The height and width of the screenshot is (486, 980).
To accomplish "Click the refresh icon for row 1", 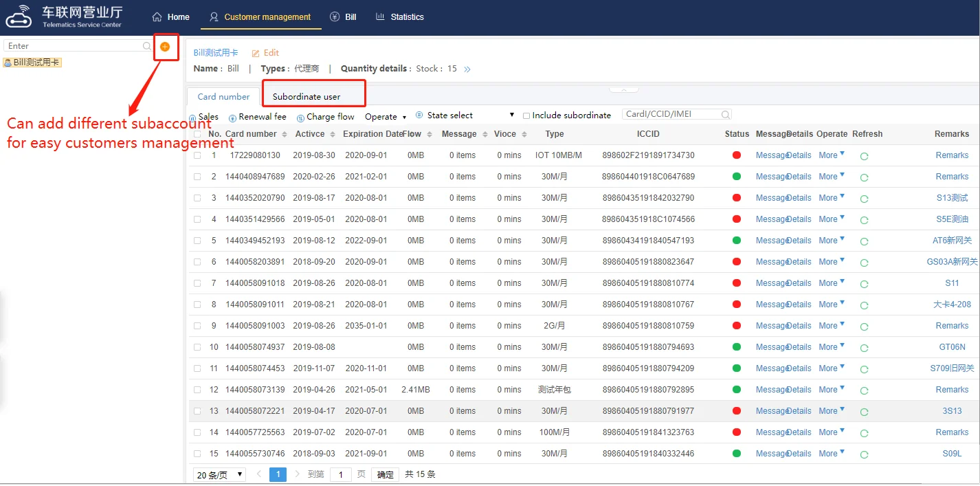I will point(864,156).
